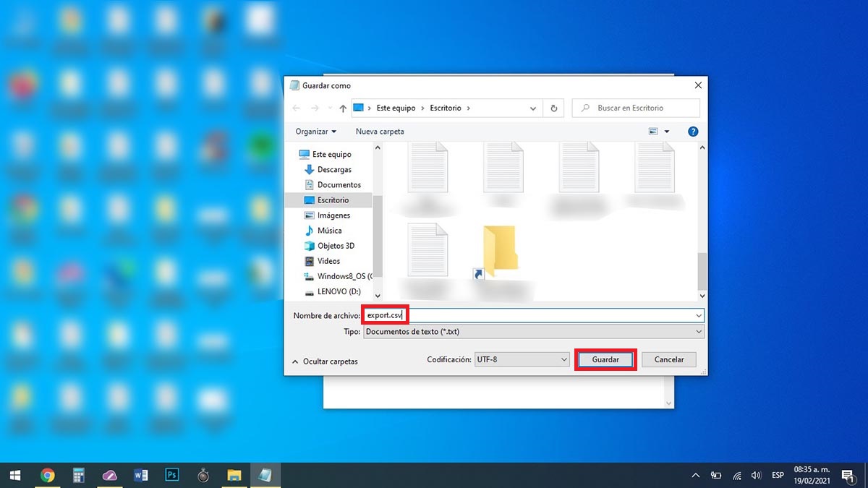
Task: Click the Up one level arrow
Action: (x=343, y=108)
